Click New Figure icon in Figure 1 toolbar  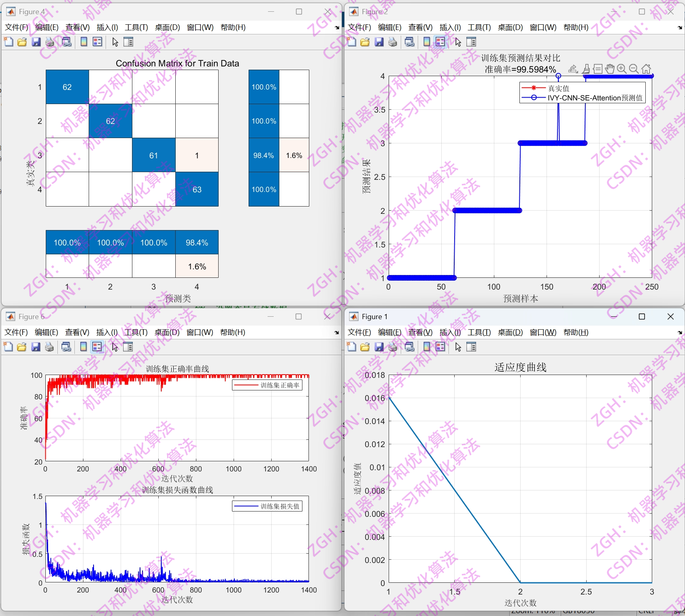pos(352,347)
